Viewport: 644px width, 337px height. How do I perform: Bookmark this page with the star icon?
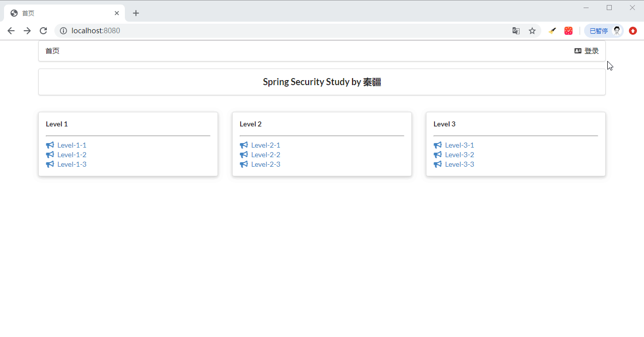pyautogui.click(x=532, y=31)
